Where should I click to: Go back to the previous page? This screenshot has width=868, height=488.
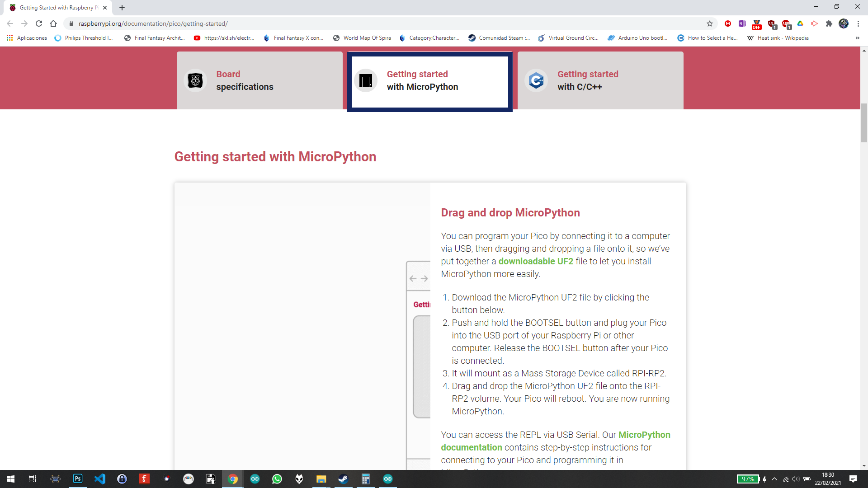click(10, 23)
